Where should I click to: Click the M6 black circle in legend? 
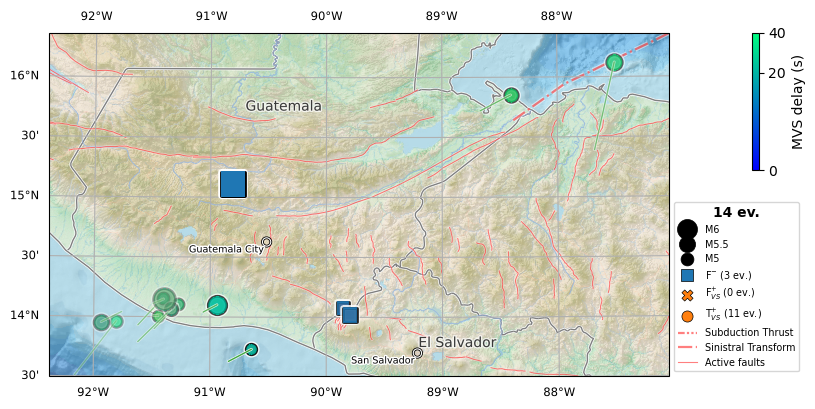coord(687,229)
